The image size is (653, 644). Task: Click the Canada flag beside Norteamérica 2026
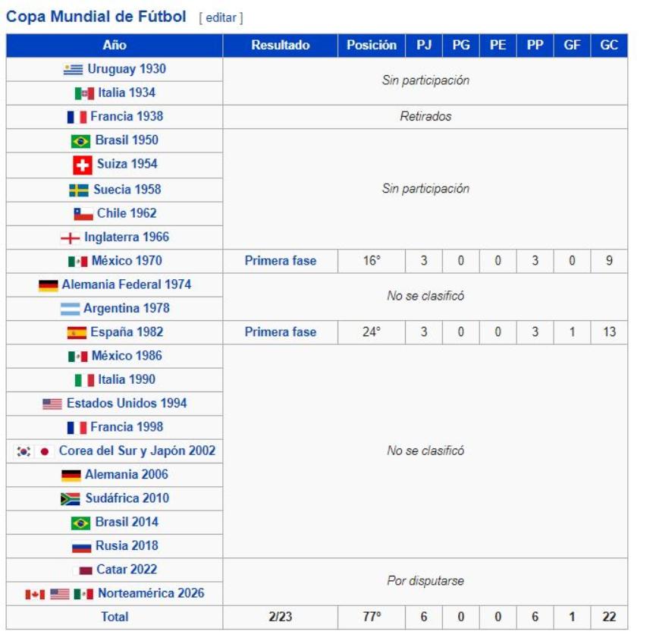(x=35, y=594)
